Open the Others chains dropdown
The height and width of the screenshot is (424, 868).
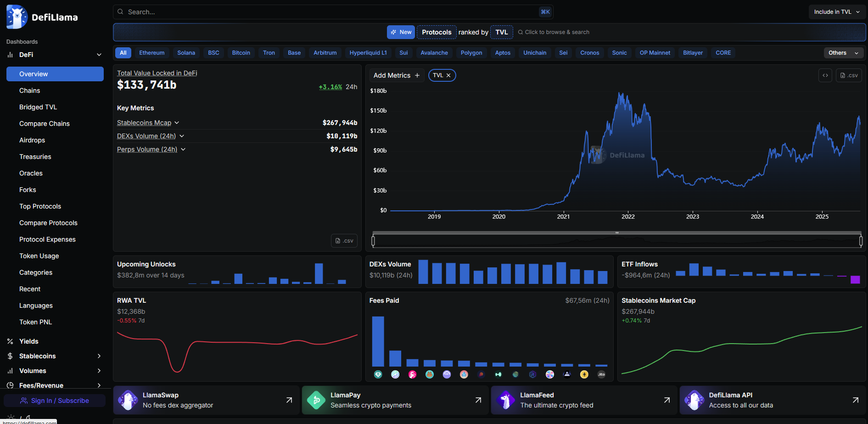(x=844, y=53)
